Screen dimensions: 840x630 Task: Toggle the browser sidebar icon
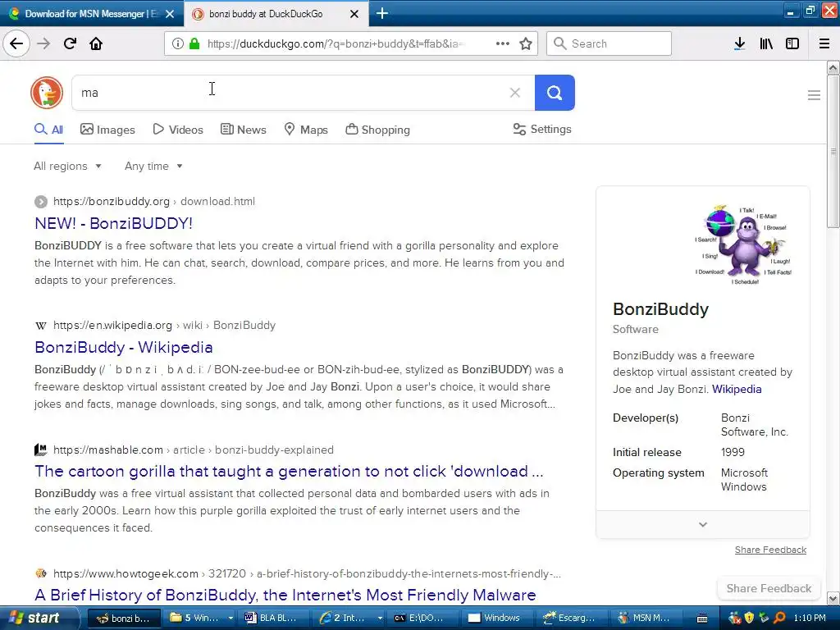click(x=792, y=43)
